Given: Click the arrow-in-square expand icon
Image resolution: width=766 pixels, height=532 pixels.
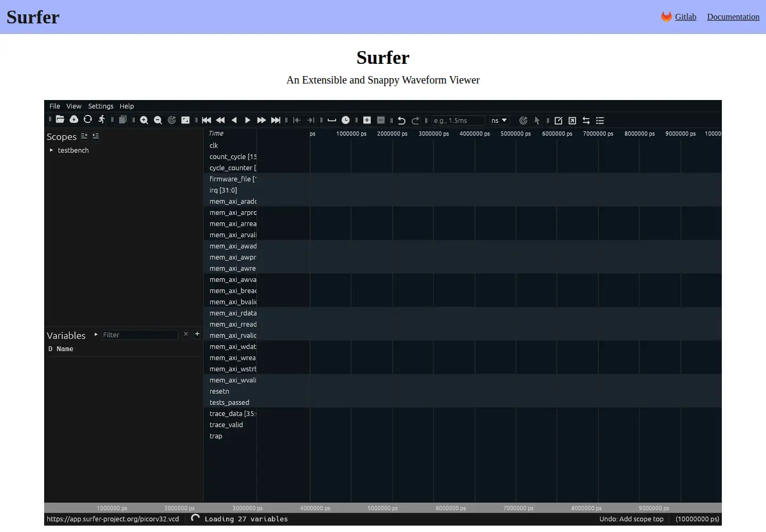Looking at the screenshot, I should coord(572,121).
